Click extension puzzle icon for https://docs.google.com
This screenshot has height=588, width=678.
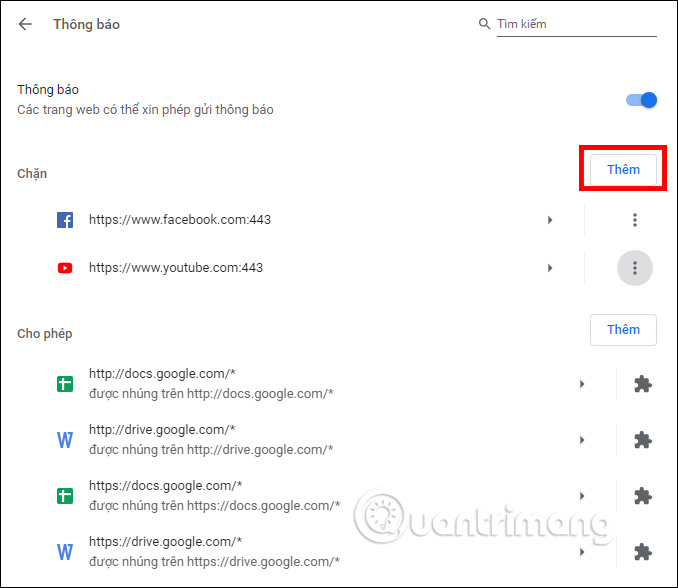point(642,496)
